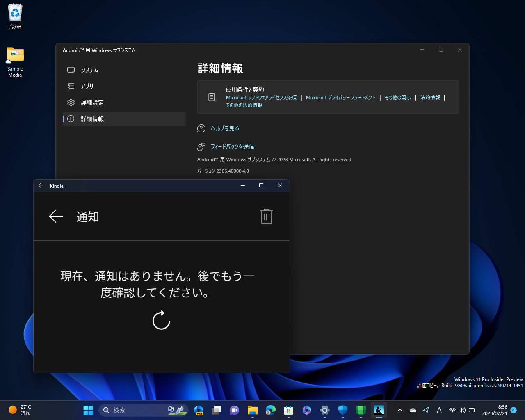
Task: Clear all notifications with the Kindle trash icon
Action: point(266,216)
